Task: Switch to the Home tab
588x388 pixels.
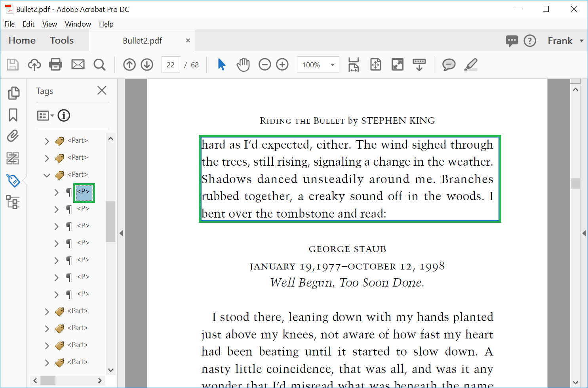Action: point(22,40)
